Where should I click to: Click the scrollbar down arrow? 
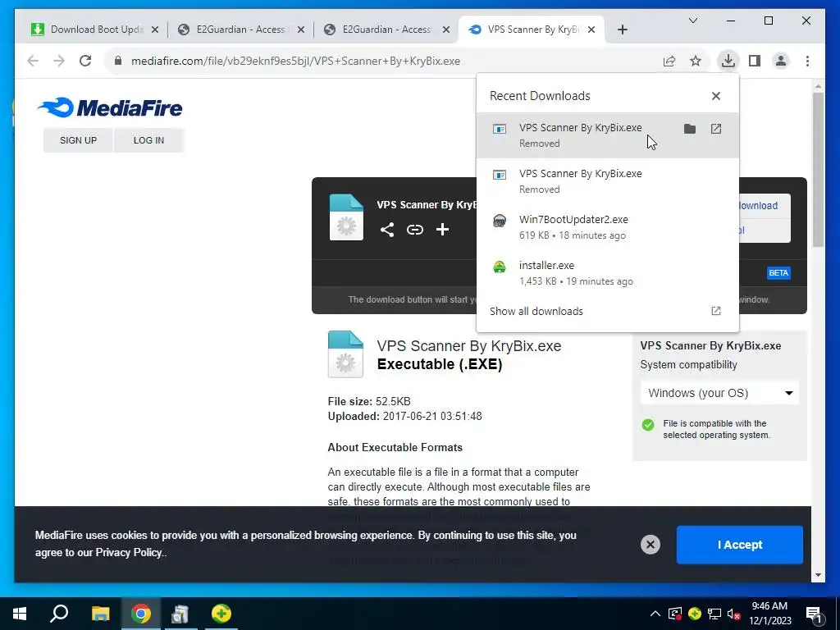(818, 575)
